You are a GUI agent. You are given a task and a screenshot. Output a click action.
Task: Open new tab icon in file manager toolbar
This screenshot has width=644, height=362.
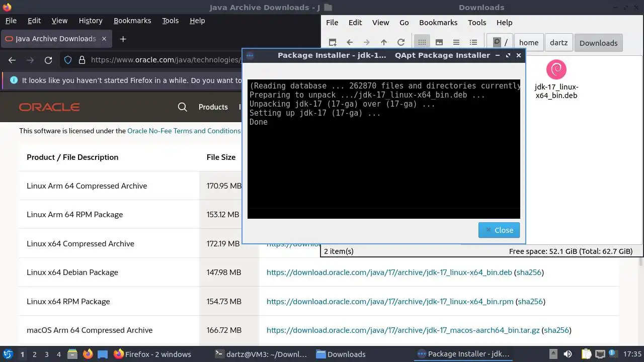(333, 43)
